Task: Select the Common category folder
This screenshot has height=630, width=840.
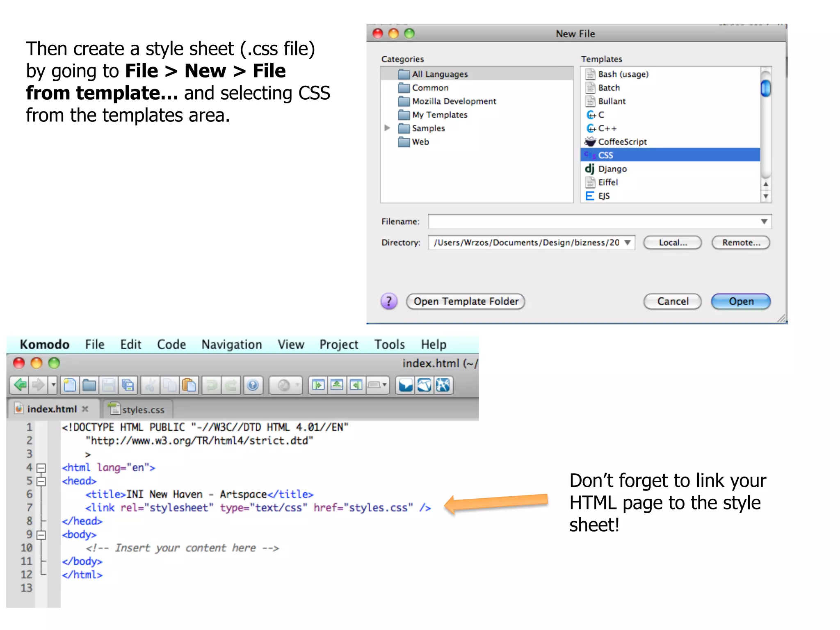Action: click(x=477, y=88)
